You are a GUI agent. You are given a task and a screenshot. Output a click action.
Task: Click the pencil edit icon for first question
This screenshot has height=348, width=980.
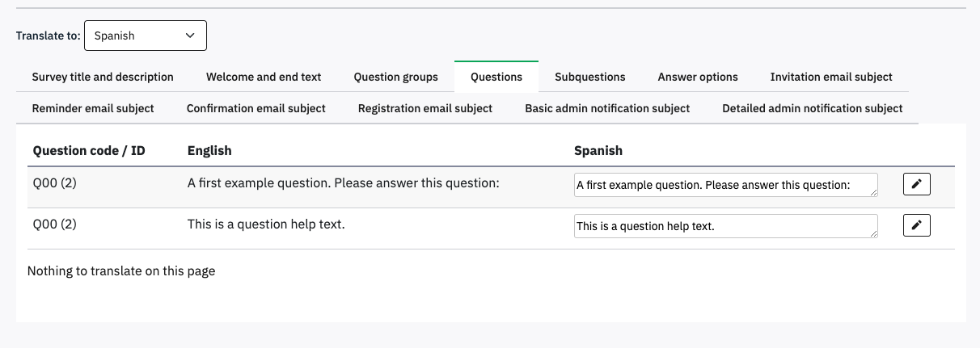916,184
